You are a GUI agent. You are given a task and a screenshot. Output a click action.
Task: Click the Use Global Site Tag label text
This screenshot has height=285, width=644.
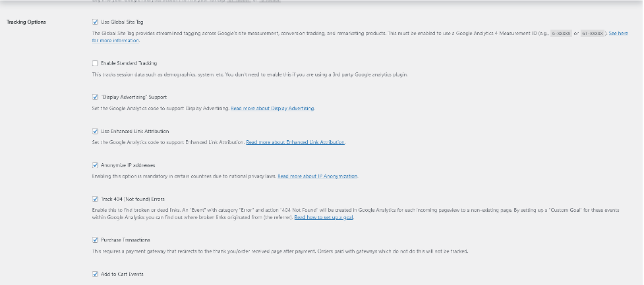[x=122, y=22]
